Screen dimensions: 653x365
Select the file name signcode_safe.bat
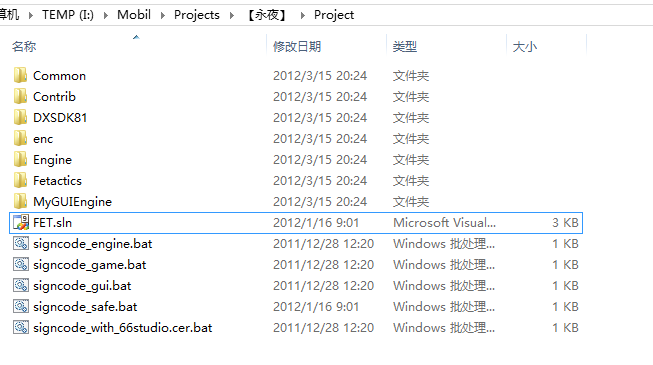click(x=85, y=307)
